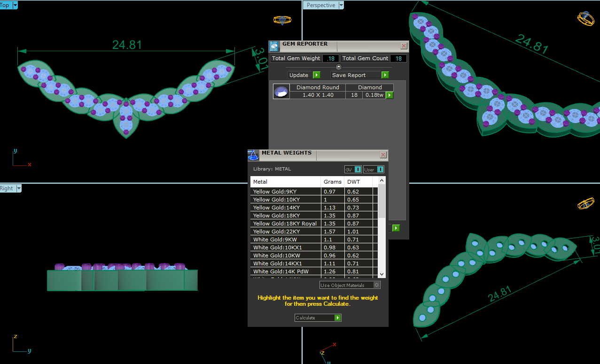
Task: Click the Gem Reporter panel icon
Action: (274, 46)
